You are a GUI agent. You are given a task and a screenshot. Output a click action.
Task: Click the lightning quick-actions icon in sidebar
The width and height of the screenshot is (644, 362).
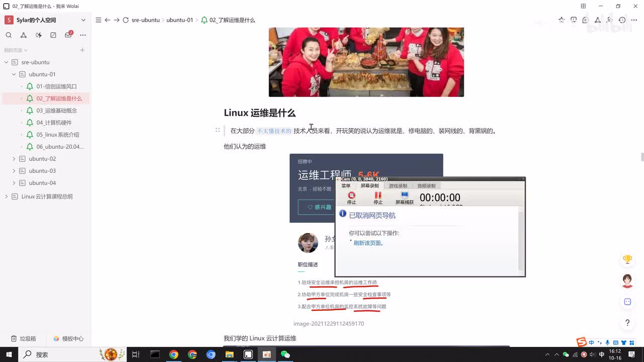tap(38, 35)
